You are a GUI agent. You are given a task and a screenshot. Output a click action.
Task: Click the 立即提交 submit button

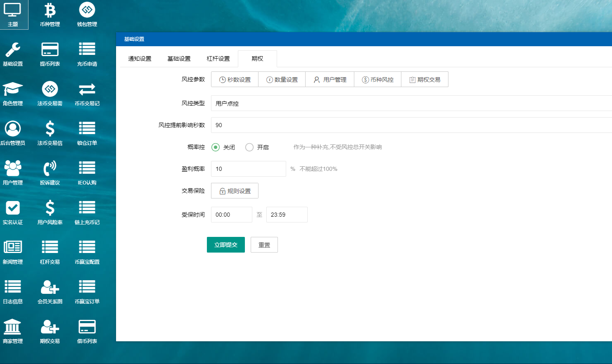coord(225,244)
